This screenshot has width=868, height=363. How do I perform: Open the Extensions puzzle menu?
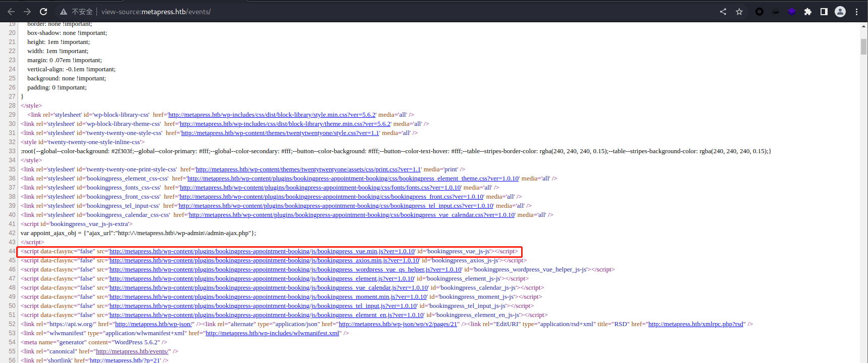808,12
